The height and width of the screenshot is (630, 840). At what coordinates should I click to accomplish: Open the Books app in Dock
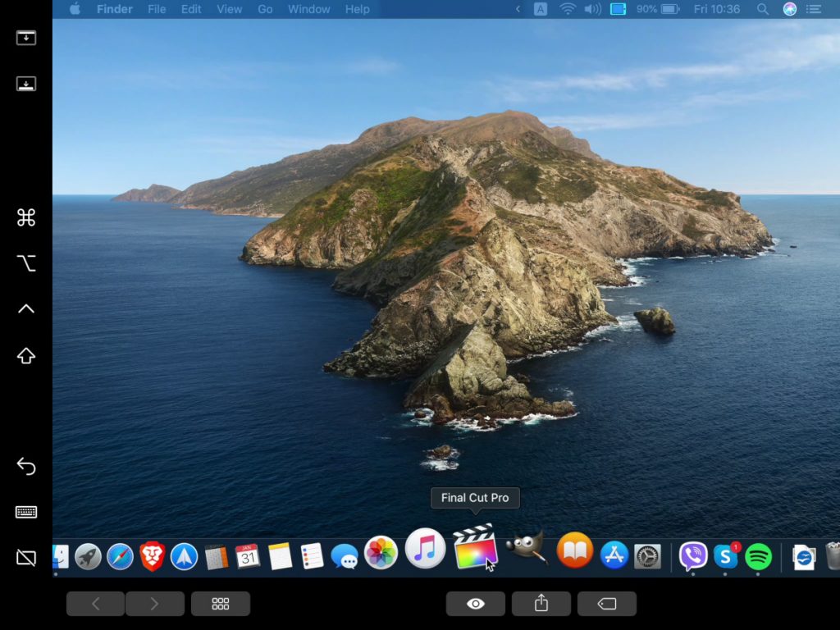pyautogui.click(x=575, y=550)
